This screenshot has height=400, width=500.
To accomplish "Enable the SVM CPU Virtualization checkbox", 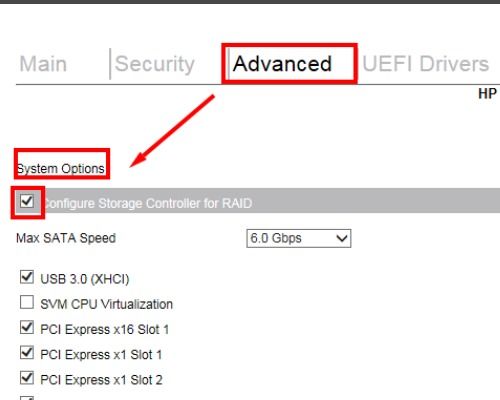I will 27,303.
